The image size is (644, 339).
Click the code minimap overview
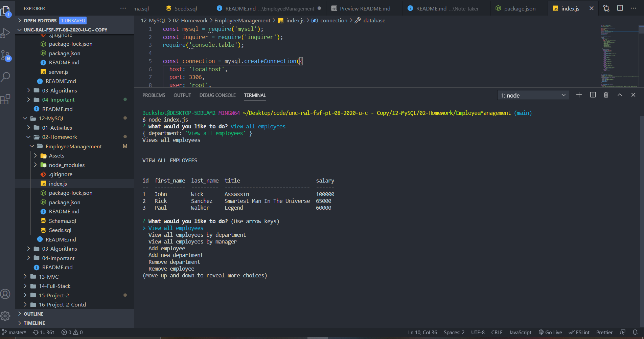click(x=620, y=55)
